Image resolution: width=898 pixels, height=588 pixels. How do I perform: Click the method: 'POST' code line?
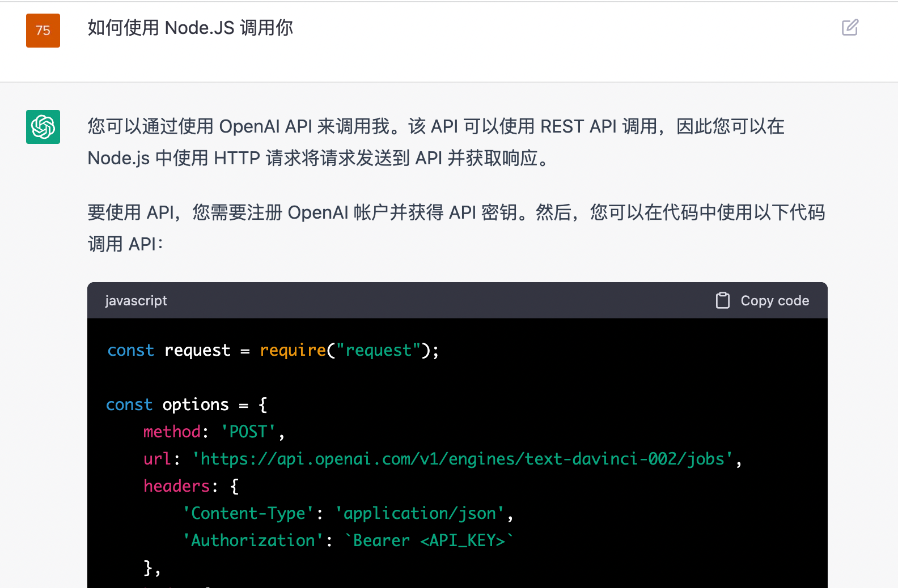coord(214,432)
